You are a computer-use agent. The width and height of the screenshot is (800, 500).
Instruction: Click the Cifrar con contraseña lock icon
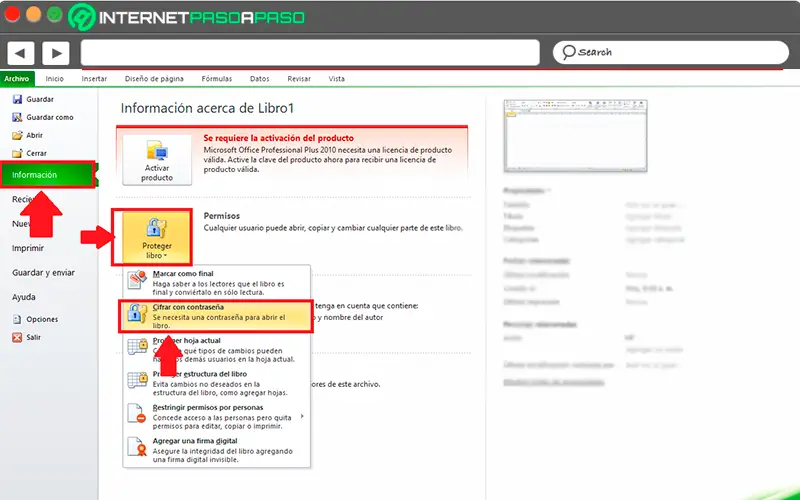pos(137,313)
